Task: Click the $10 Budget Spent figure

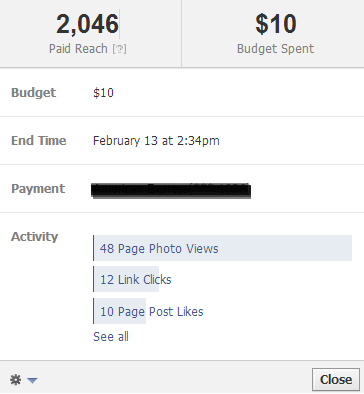Action: coord(276,24)
